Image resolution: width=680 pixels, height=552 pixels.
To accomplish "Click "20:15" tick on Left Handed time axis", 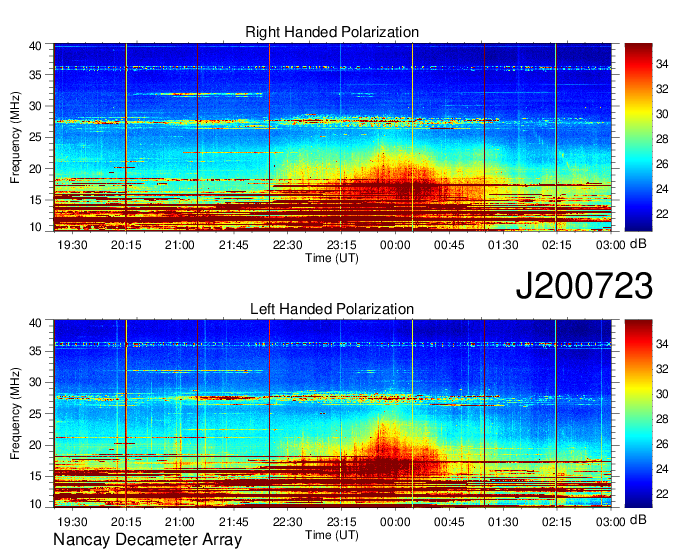I will pos(126,522).
